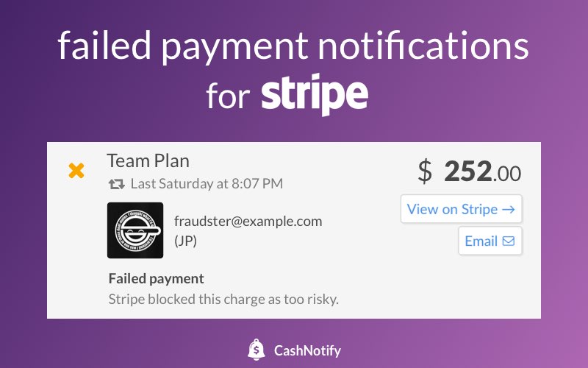
Task: Click the envelope icon in Email button
Action: tap(509, 241)
